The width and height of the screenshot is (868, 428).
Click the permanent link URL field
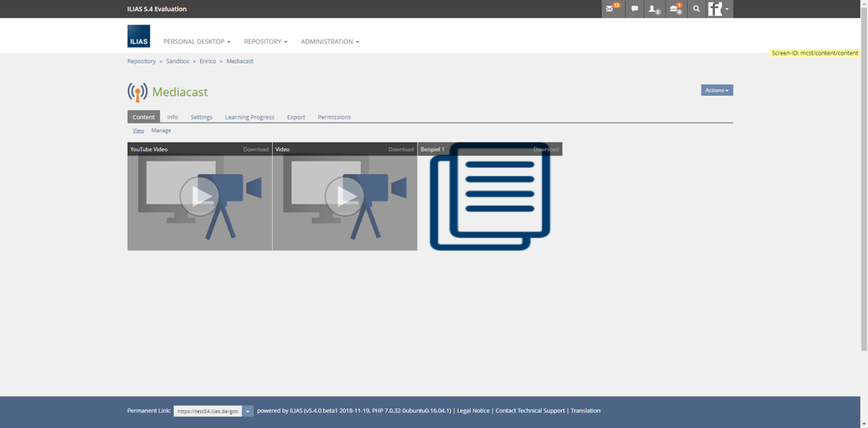coord(208,411)
